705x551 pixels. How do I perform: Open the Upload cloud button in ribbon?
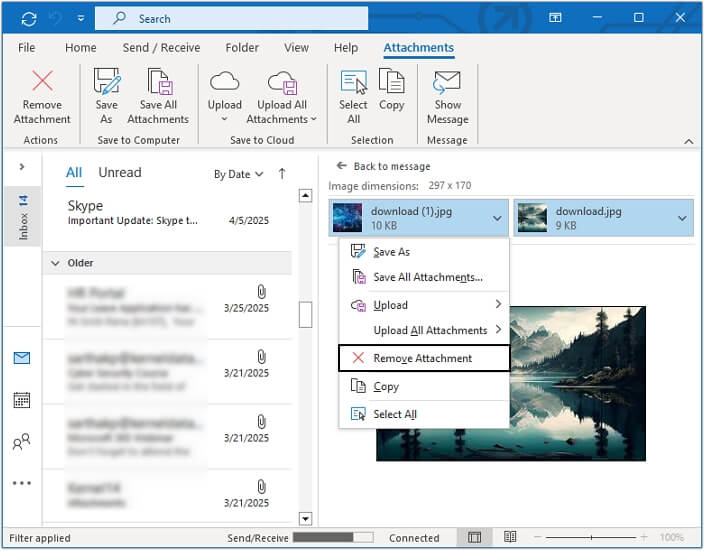click(x=224, y=97)
